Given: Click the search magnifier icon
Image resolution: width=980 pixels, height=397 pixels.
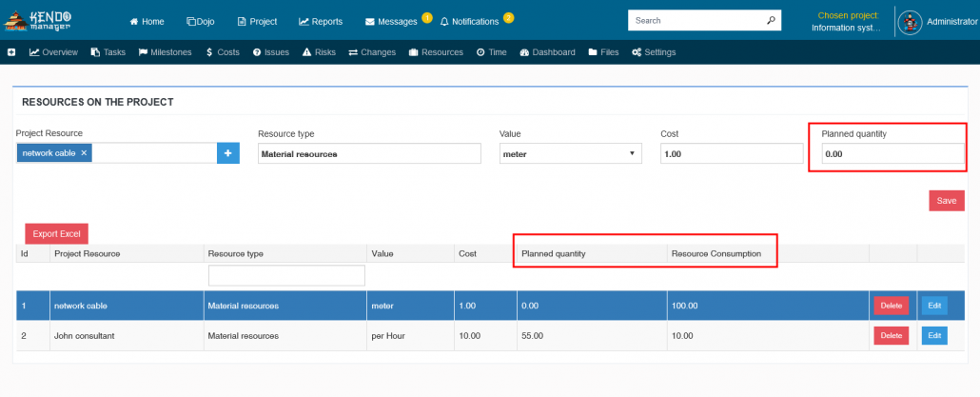Looking at the screenshot, I should coord(771,20).
